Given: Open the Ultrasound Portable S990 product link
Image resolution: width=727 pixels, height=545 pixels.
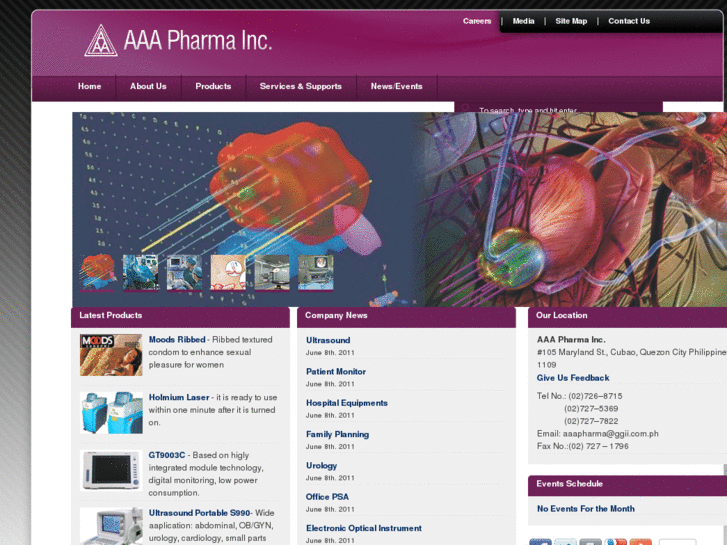Looking at the screenshot, I should (x=199, y=513).
